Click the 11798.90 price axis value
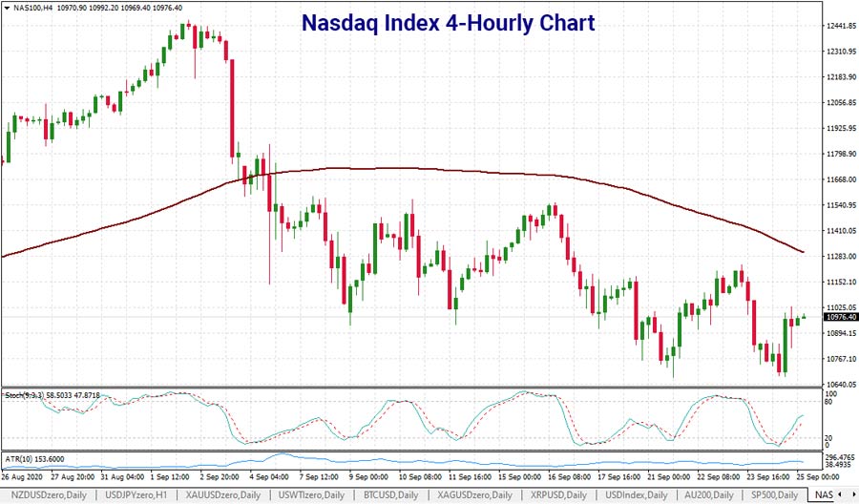Image resolution: width=859 pixels, height=504 pixels. pos(842,154)
